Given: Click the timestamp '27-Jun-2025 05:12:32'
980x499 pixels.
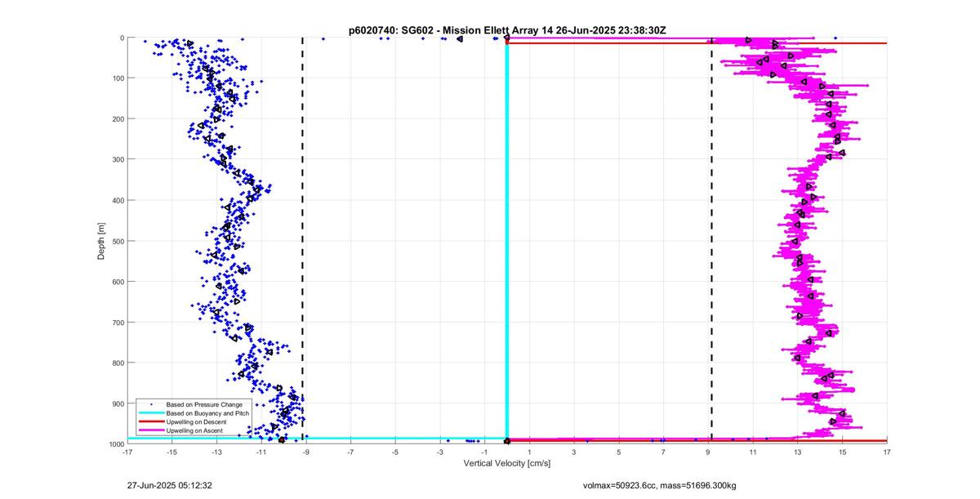Looking at the screenshot, I should click(170, 485).
